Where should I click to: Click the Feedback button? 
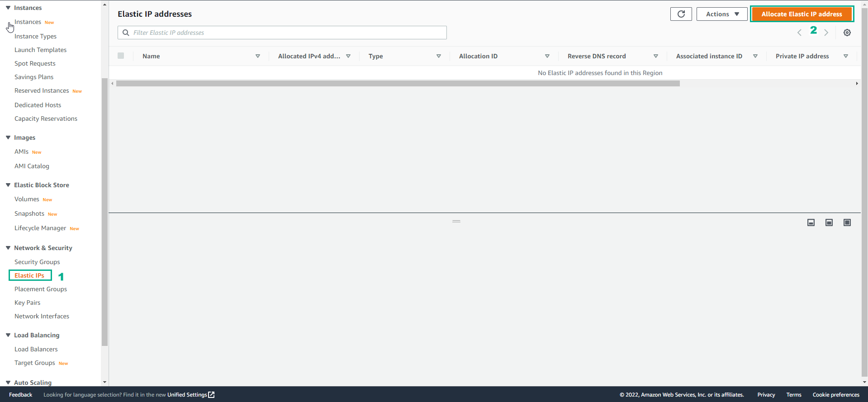(20, 395)
